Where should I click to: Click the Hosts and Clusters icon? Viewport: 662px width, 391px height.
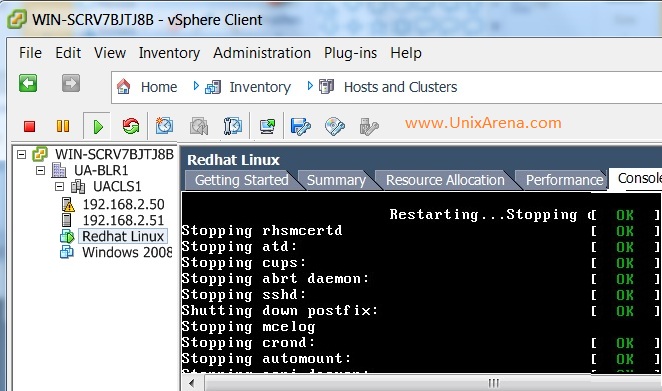point(326,87)
